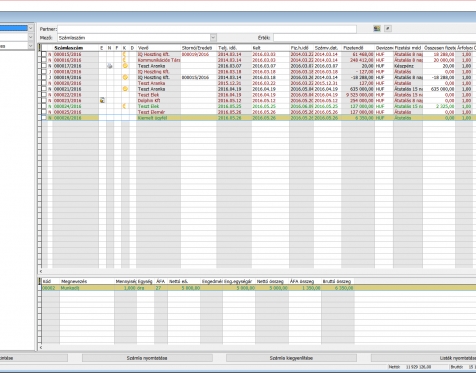
Task: Tick the checkbox for invoice 000026/2016
Action: pos(44,118)
